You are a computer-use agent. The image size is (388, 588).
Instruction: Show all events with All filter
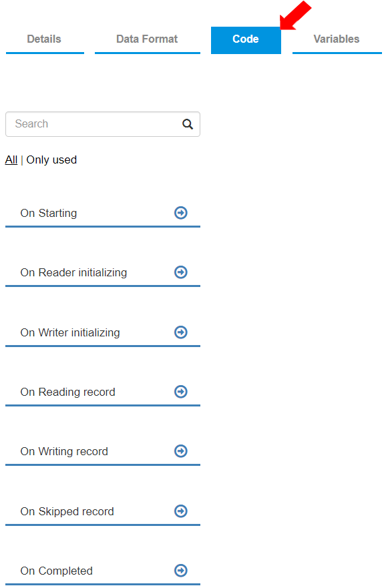(x=11, y=160)
